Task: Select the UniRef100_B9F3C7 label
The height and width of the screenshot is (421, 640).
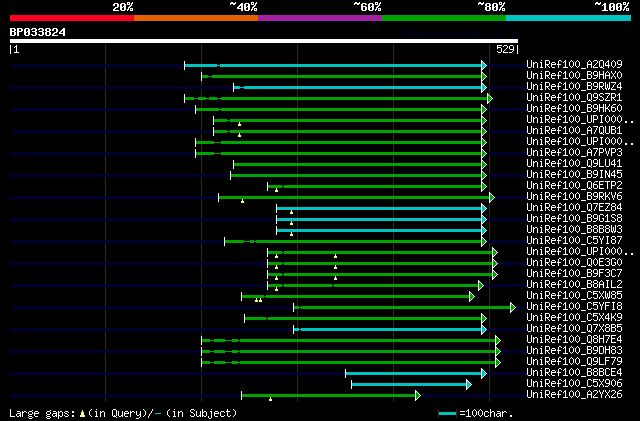Action: 574,274
